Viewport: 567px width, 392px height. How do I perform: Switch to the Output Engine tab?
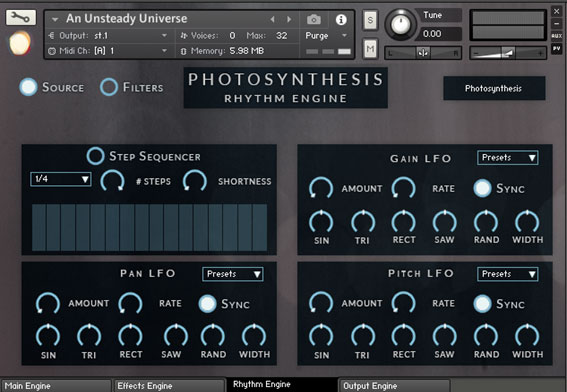point(395,386)
